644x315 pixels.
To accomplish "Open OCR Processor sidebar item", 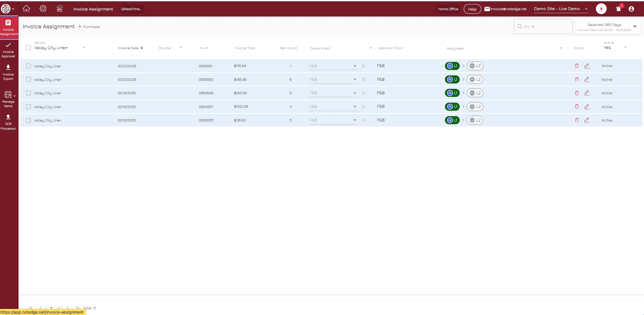I will pos(8,122).
